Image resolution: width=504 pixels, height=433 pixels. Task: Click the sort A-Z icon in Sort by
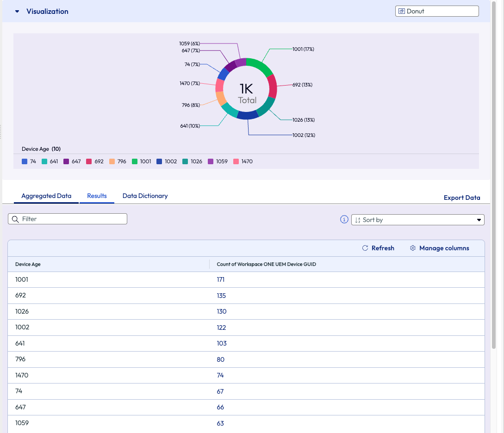click(357, 220)
